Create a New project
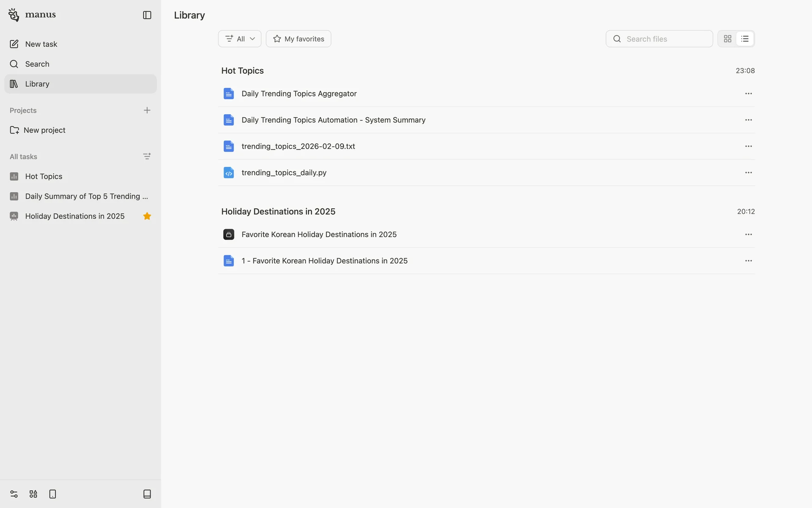 tap(44, 130)
